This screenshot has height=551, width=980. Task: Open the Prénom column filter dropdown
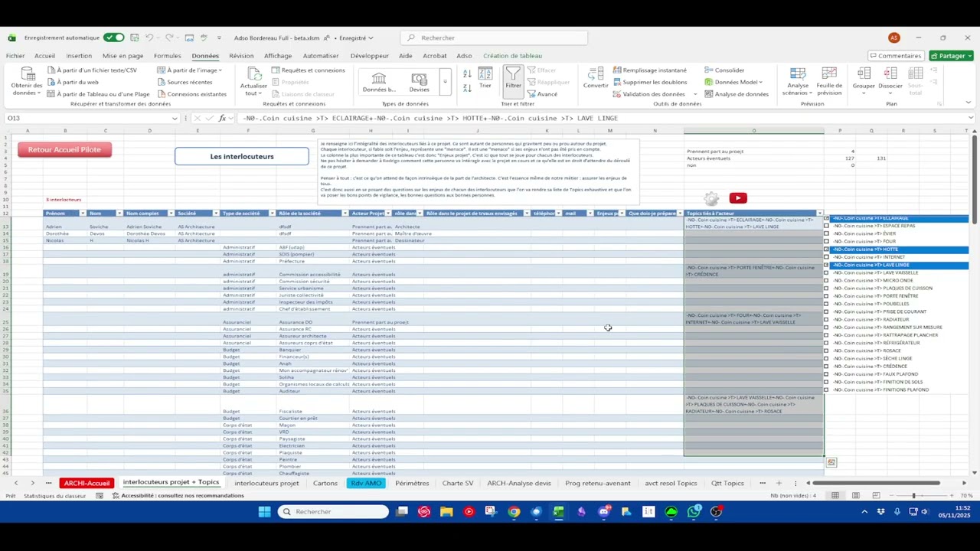click(x=83, y=214)
